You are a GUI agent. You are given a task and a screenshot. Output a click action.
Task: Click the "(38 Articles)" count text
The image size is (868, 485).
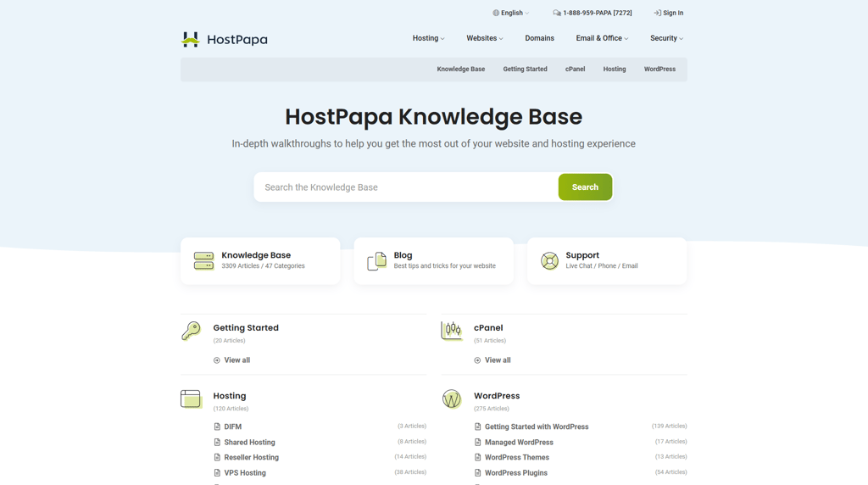point(410,472)
